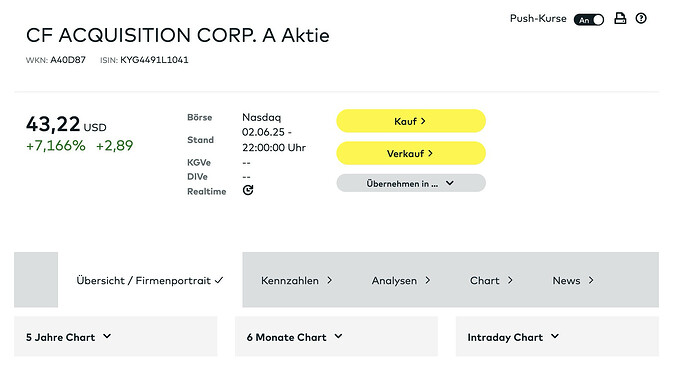This screenshot has width=690, height=368.
Task: Open the Übernehmen in ... dropdown
Action: [411, 183]
